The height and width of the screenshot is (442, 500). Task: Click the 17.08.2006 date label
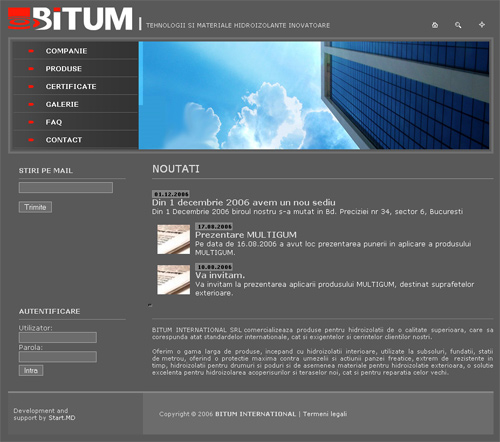coord(214,226)
